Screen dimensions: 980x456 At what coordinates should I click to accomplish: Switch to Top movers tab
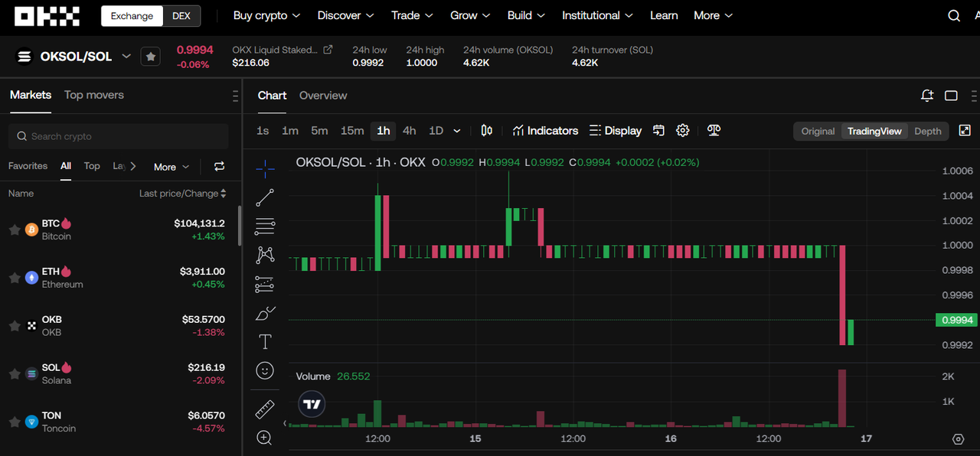(x=94, y=95)
